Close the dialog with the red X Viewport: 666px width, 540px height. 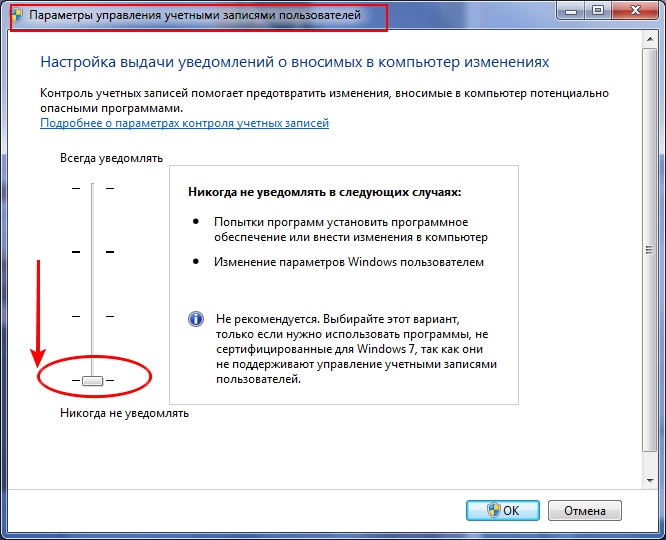[637, 10]
